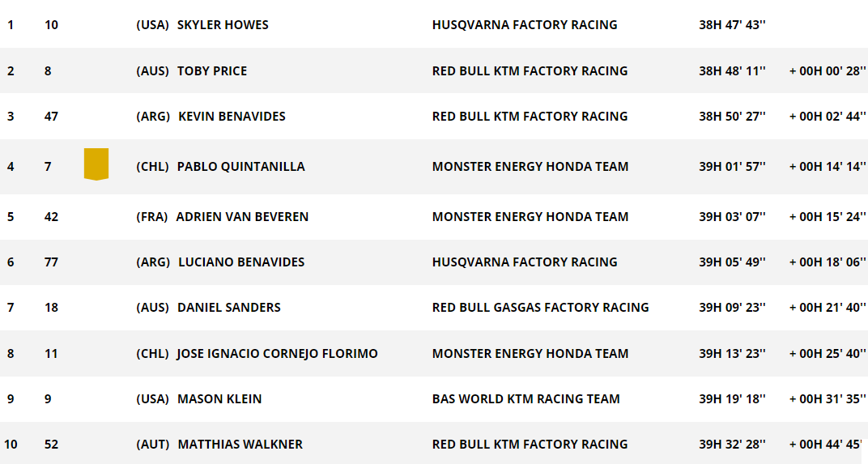
Task: Select the winning time 38H 47' 43''
Action: [732, 25]
